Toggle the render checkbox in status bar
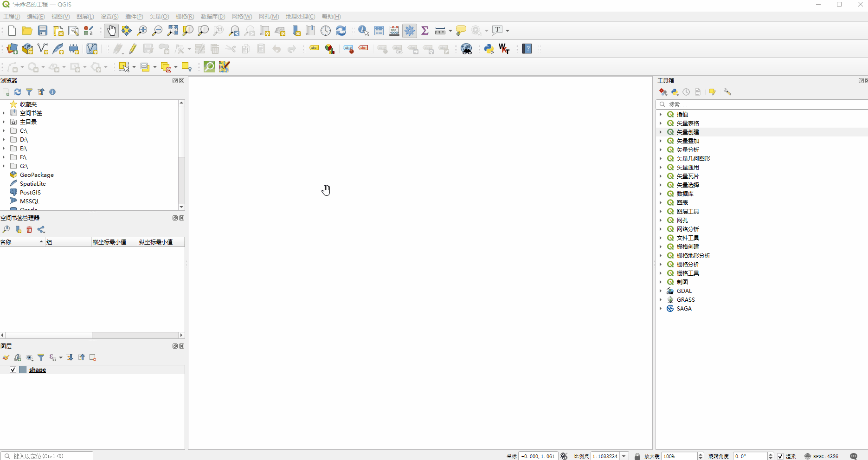This screenshot has height=460, width=868. pyautogui.click(x=780, y=456)
